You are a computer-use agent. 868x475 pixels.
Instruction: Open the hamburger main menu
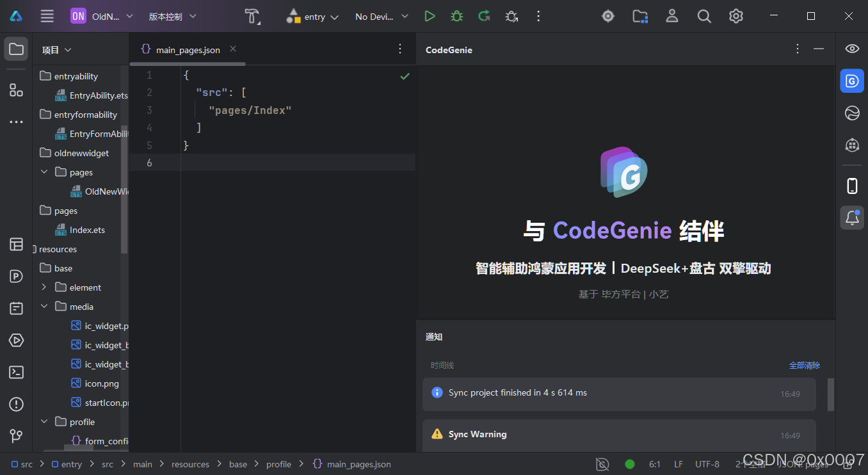(47, 17)
